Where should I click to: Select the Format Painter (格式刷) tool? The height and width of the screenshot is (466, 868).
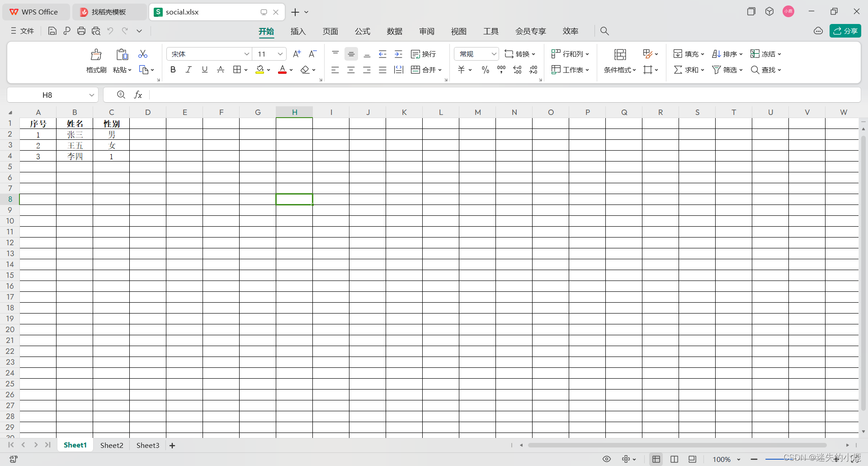coord(96,60)
